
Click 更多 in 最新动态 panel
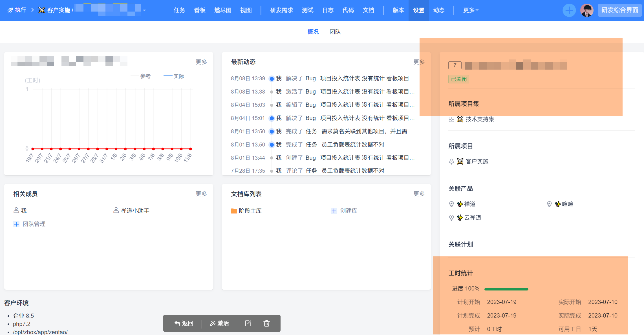point(419,62)
